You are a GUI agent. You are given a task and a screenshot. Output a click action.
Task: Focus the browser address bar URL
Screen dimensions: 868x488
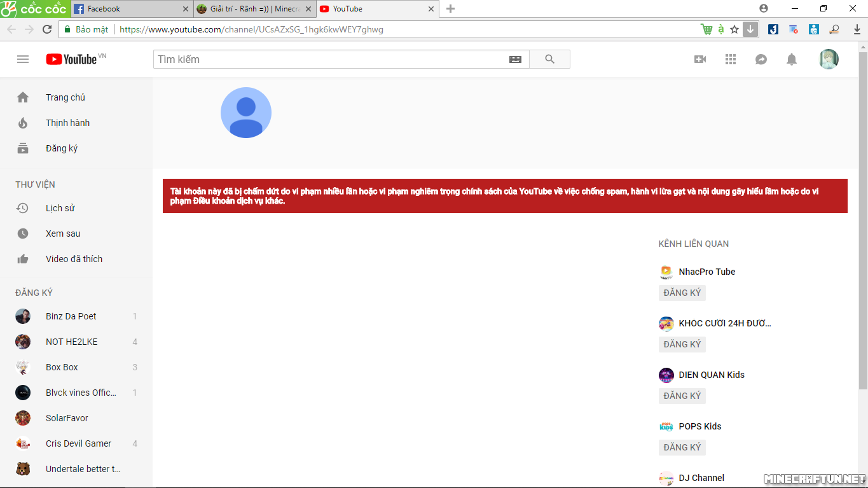[x=251, y=29]
